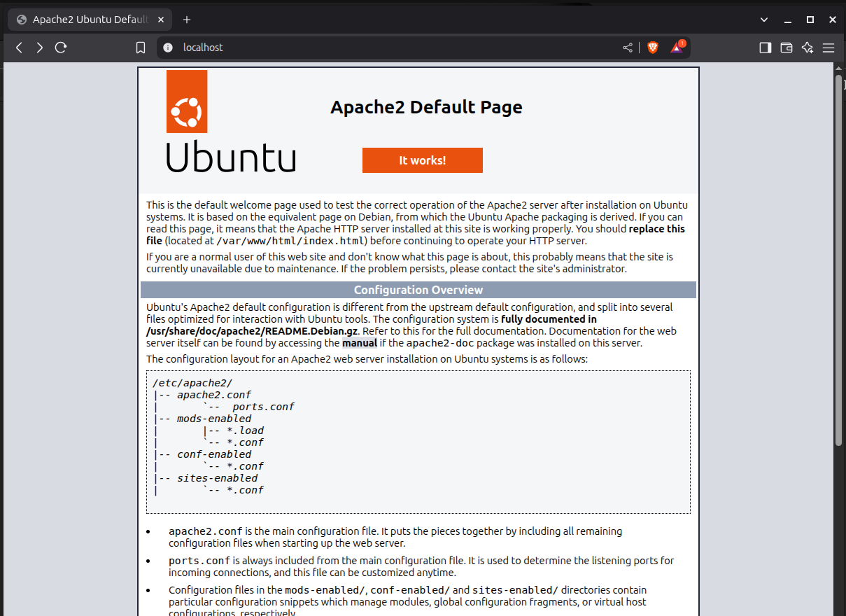Click the Apache2 Default Page heading

coord(426,107)
